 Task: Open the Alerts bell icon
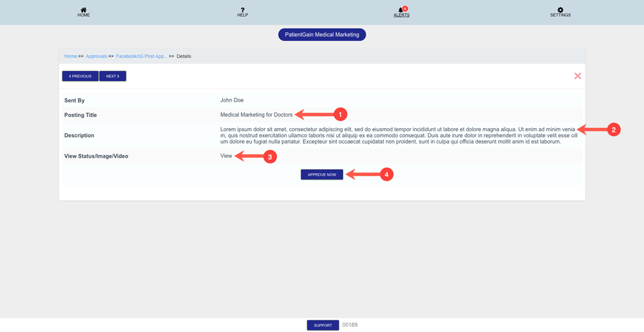pyautogui.click(x=401, y=10)
